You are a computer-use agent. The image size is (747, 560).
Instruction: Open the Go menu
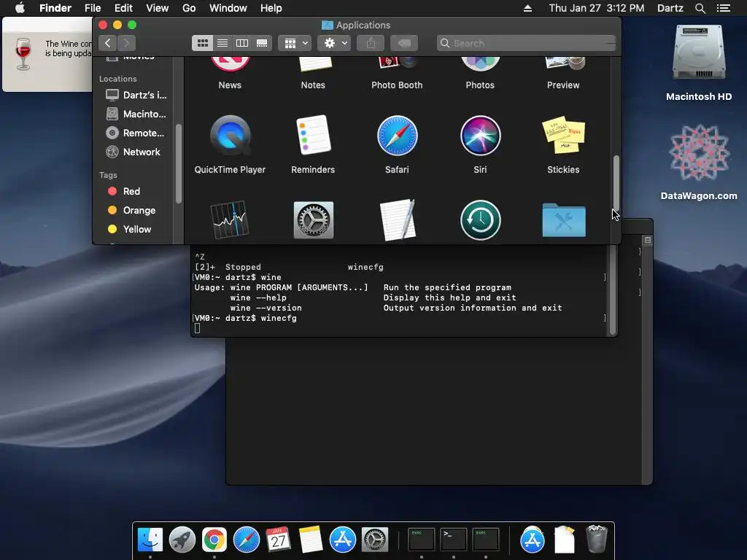[189, 8]
